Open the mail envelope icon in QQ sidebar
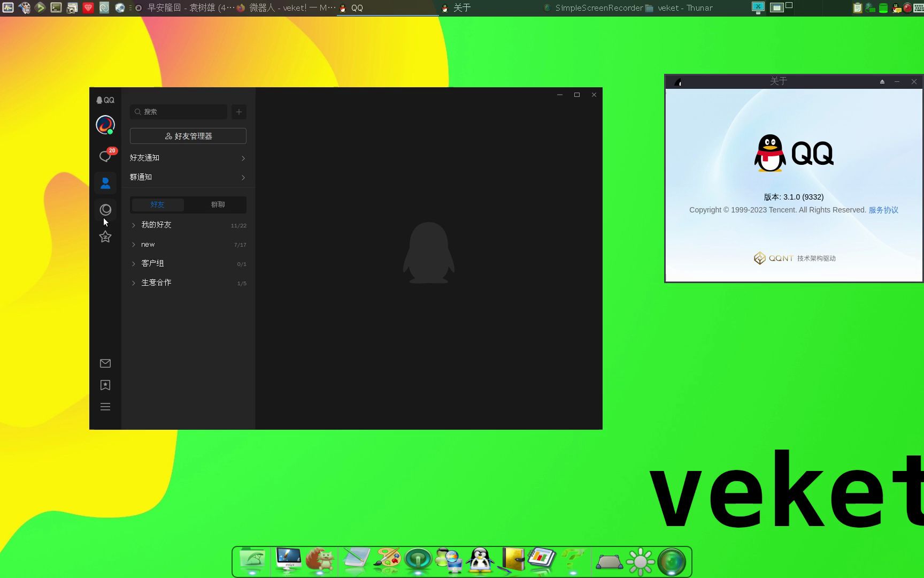924x578 pixels. point(105,363)
